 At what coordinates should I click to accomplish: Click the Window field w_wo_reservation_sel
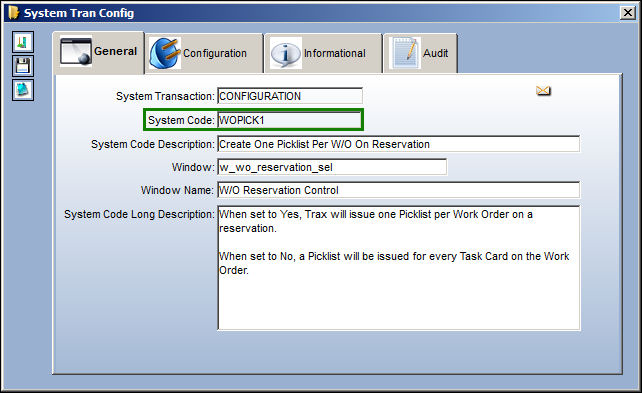[332, 167]
